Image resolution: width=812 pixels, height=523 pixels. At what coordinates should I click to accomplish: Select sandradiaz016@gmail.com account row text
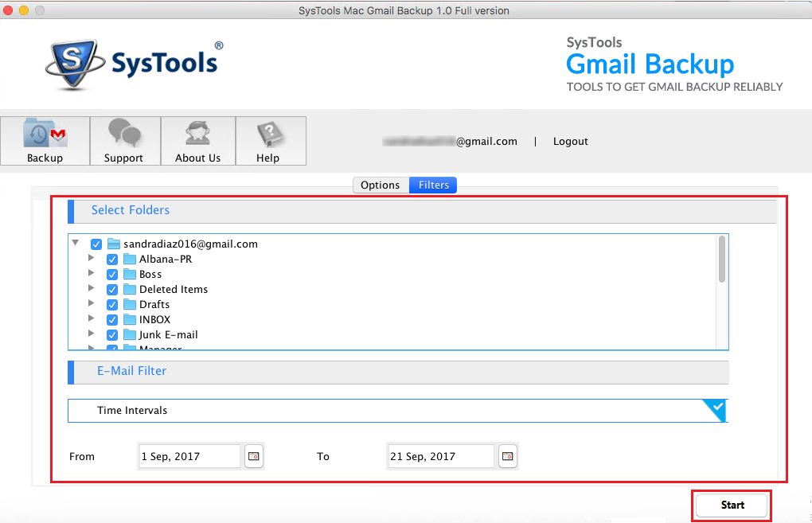coord(190,244)
